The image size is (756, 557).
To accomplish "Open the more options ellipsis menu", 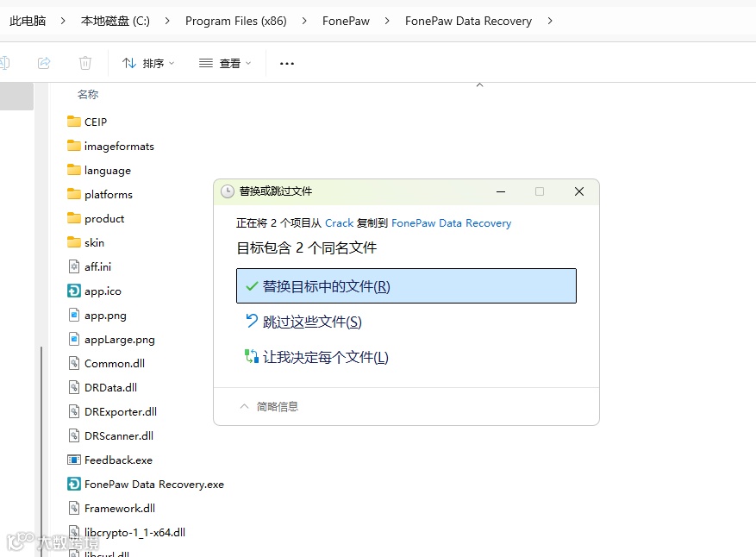I will coord(287,63).
